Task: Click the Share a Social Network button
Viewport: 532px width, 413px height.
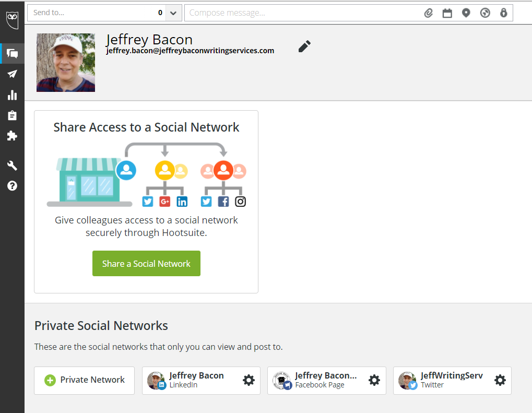Action: click(x=146, y=263)
